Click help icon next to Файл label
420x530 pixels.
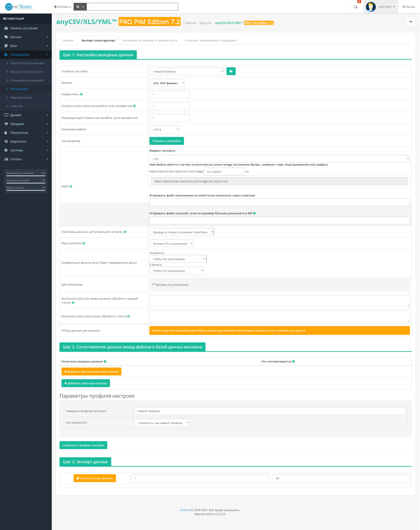(71, 186)
